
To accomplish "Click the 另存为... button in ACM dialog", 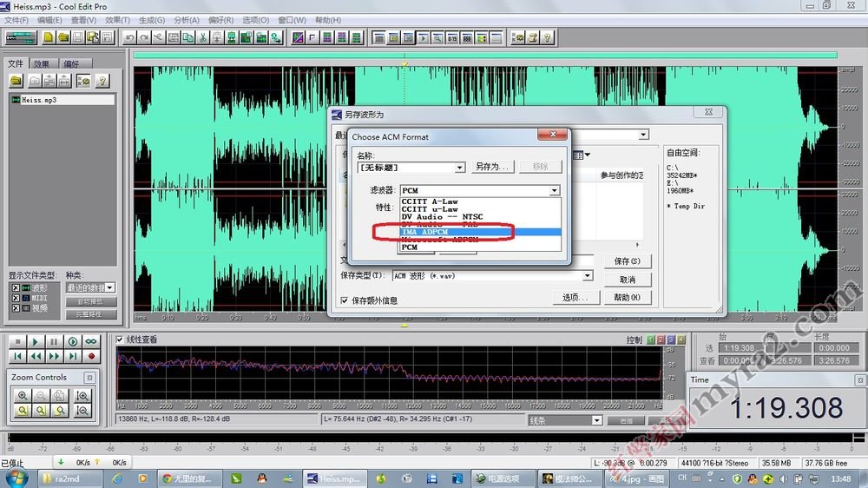I will point(492,167).
